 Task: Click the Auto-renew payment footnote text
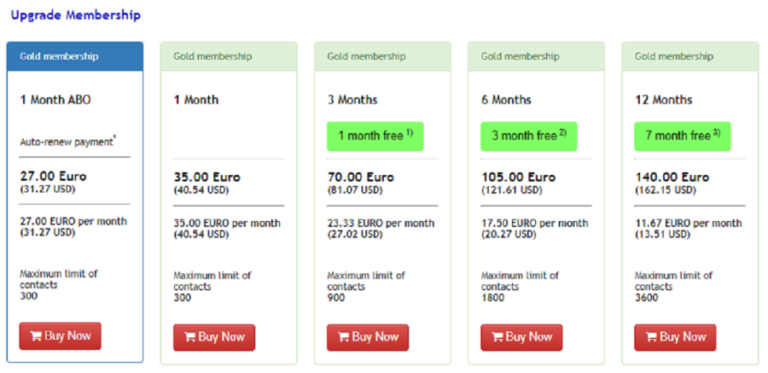coord(68,142)
